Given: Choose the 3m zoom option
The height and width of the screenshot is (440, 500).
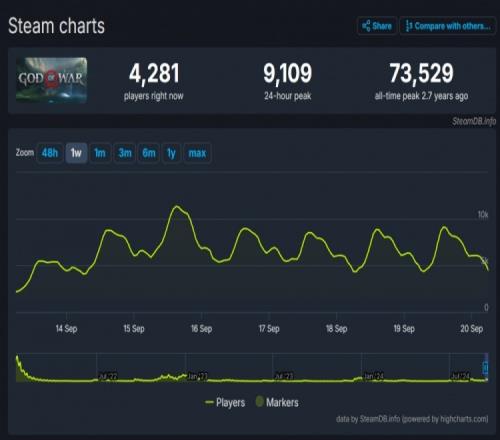Looking at the screenshot, I should pos(125,153).
